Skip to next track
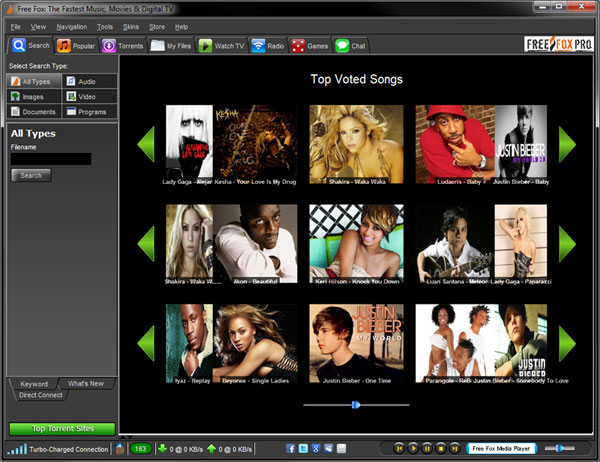600x462 pixels. point(454,448)
